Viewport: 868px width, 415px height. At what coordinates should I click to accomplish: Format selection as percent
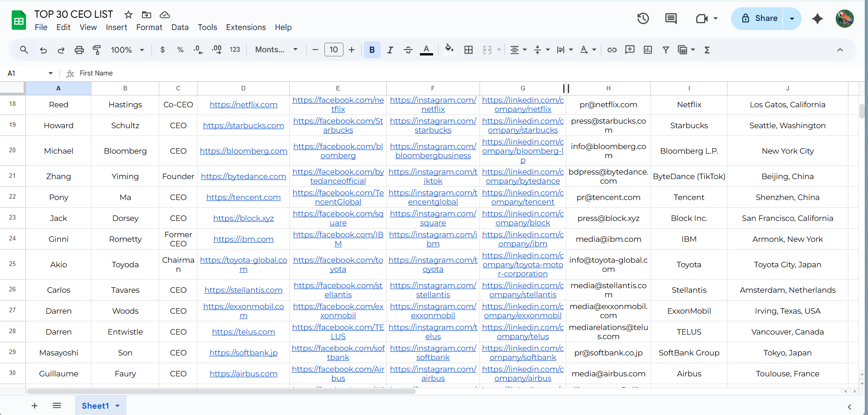[x=181, y=50]
